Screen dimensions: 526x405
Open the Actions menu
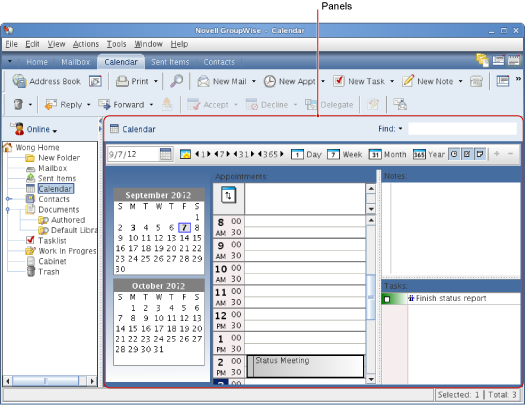click(x=86, y=44)
